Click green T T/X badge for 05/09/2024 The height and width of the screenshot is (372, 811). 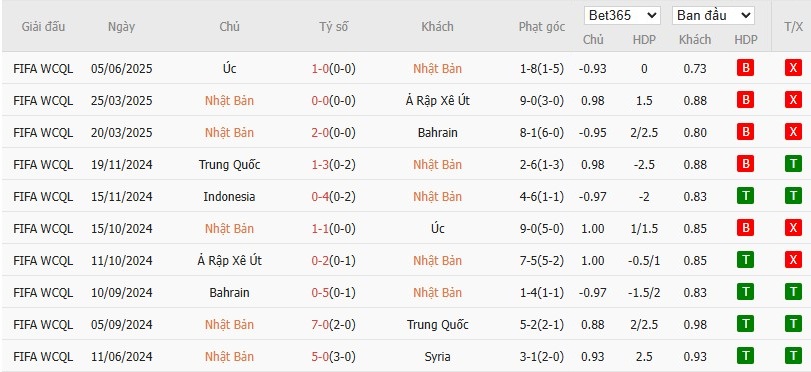tap(793, 324)
